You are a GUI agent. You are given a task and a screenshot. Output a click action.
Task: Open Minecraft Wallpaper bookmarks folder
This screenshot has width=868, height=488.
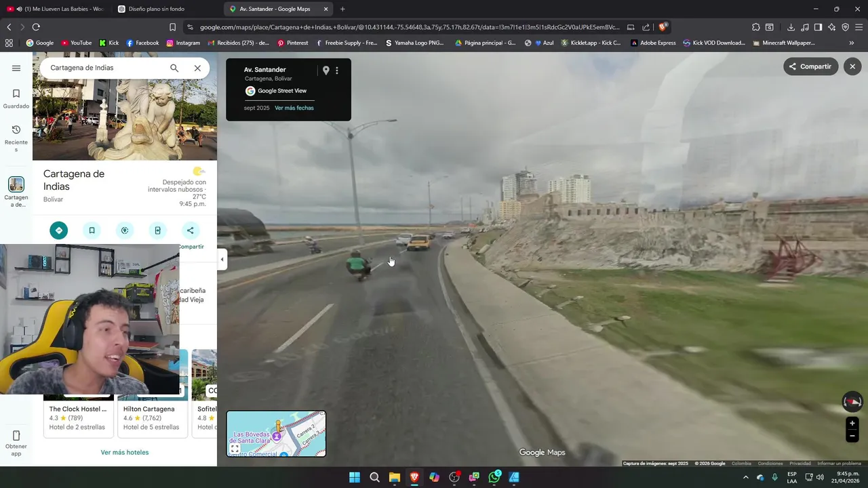(784, 43)
